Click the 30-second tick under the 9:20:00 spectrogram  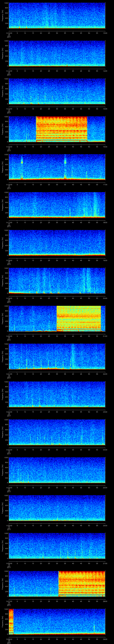click(x=57, y=336)
